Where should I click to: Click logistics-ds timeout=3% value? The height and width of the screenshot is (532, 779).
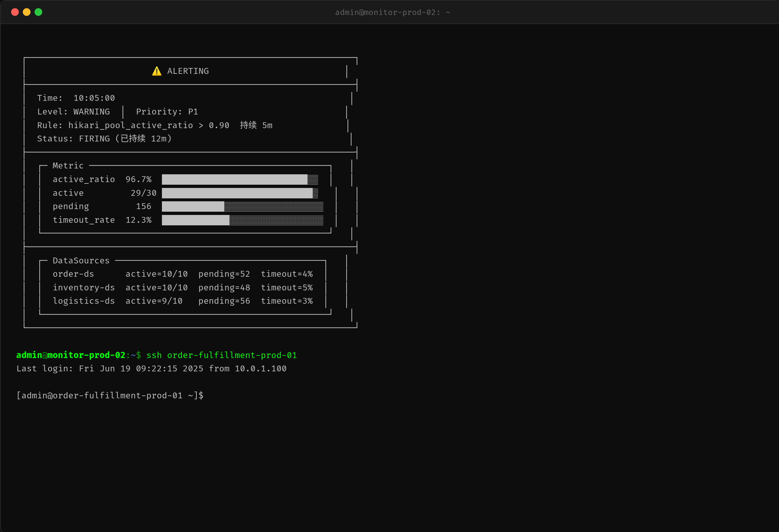point(286,301)
